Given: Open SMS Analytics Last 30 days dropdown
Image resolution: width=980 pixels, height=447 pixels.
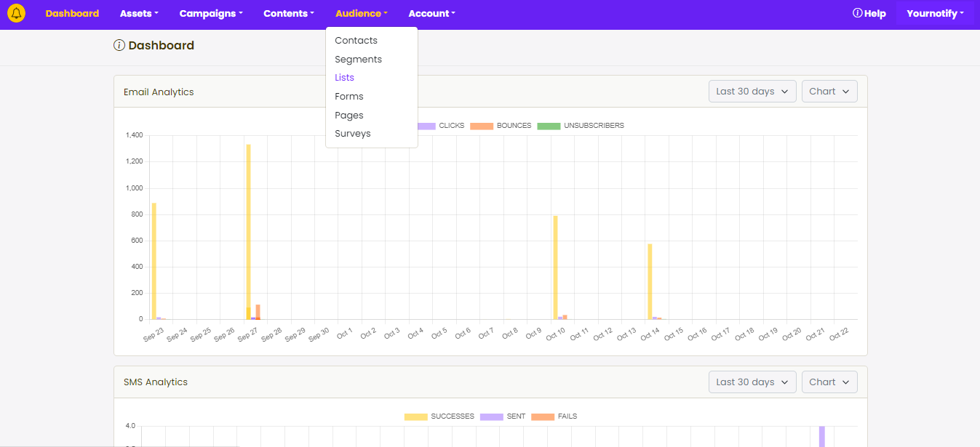Looking at the screenshot, I should pyautogui.click(x=752, y=382).
